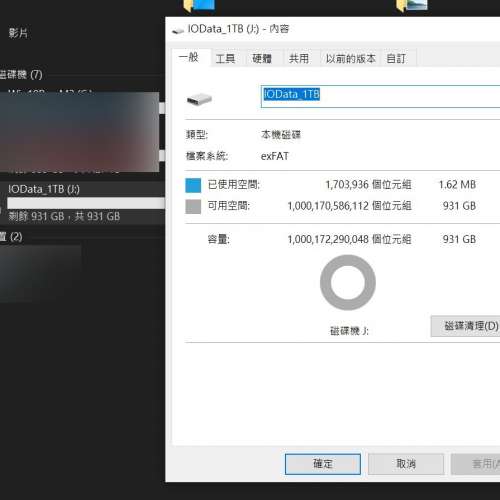Collapse the 磁碟機 (7) group header

pyautogui.click(x=21, y=74)
